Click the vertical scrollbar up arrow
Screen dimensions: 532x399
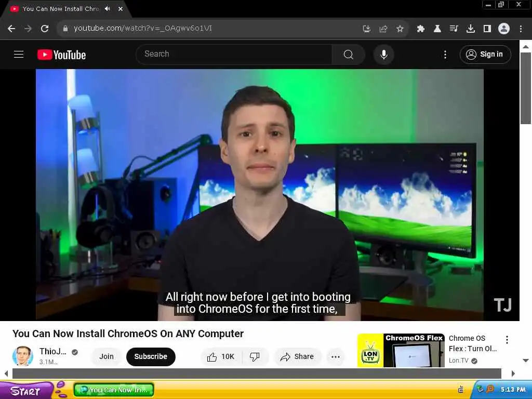(526, 46)
